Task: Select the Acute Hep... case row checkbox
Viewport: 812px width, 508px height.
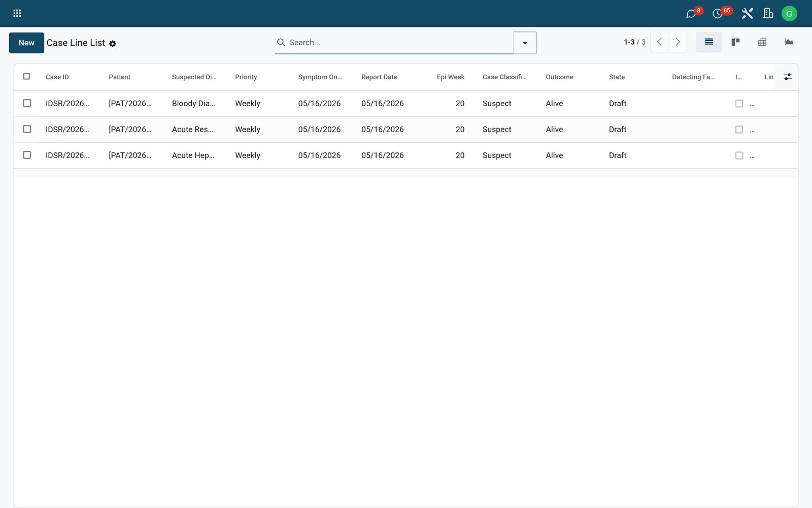Action: [x=27, y=155]
